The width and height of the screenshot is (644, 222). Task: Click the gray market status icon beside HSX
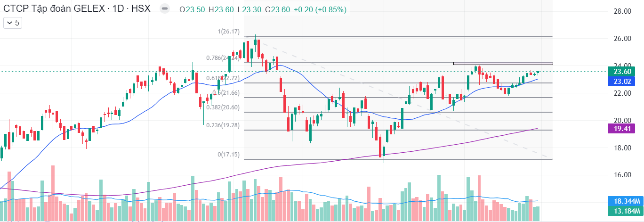point(163,9)
